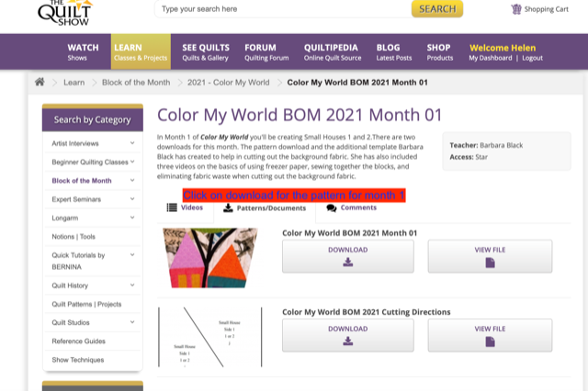
Task: Open the Videos tab
Action: (185, 207)
